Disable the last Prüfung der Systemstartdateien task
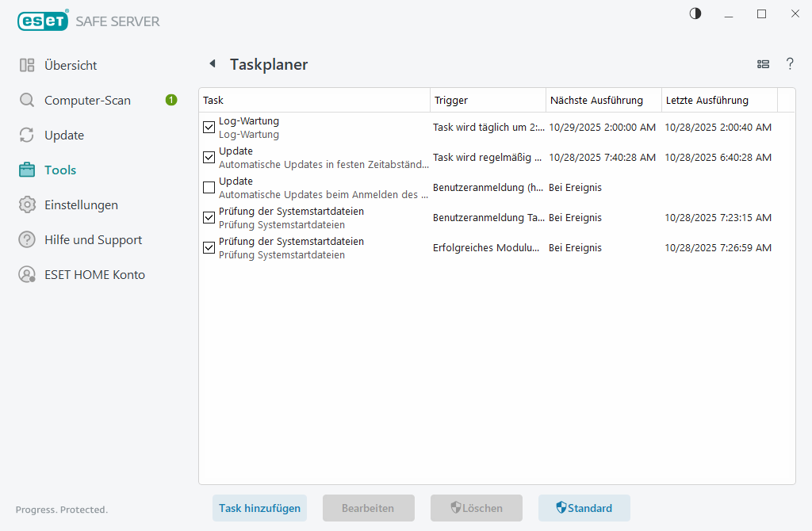Image resolution: width=812 pixels, height=531 pixels. pyautogui.click(x=209, y=247)
